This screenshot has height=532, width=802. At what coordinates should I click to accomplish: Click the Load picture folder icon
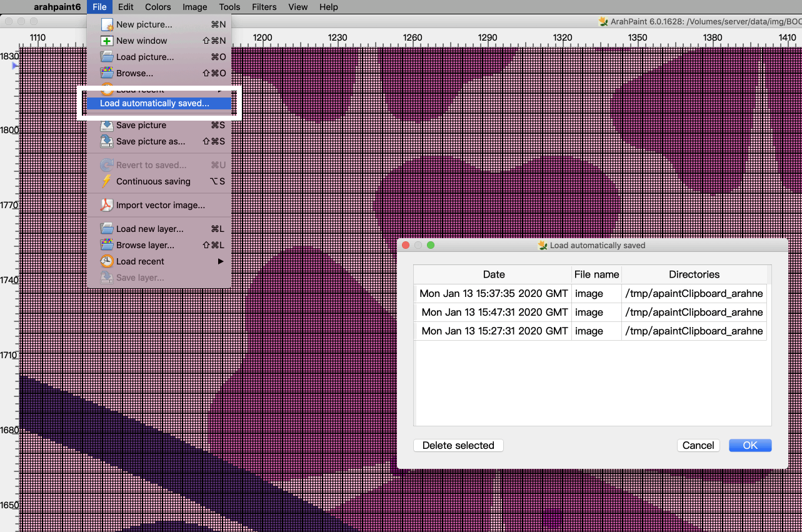pyautogui.click(x=107, y=57)
